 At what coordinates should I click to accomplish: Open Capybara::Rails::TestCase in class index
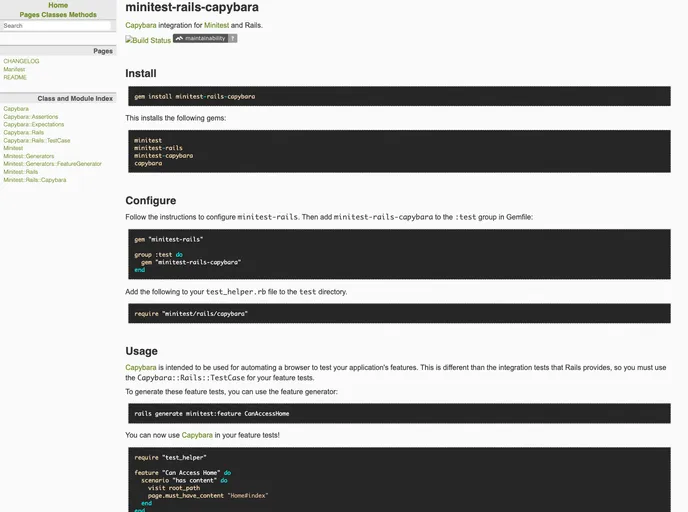[x=37, y=140]
